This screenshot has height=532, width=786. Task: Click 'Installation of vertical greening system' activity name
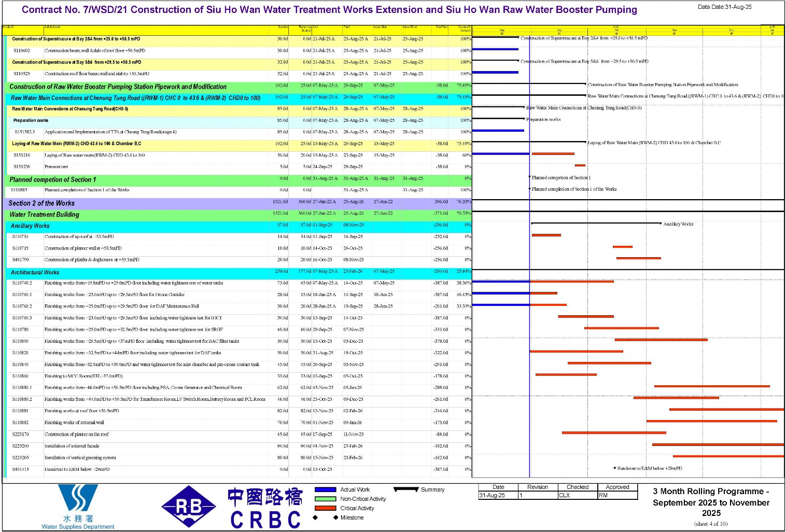pyautogui.click(x=80, y=458)
